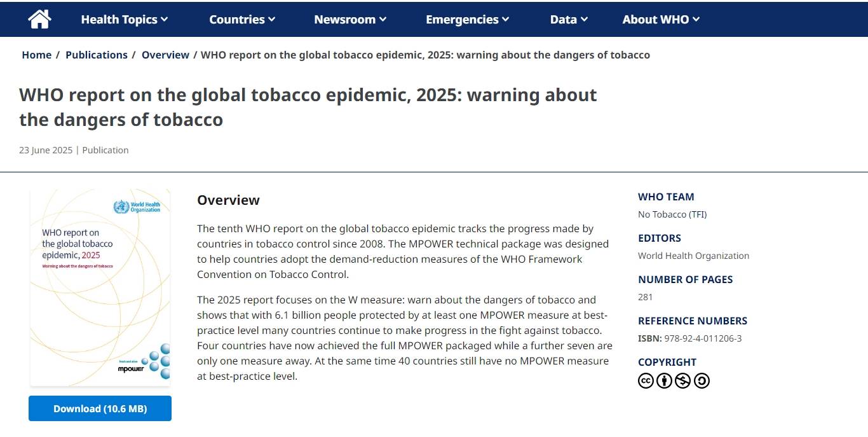
Task: Go to Home breadcrumb link
Action: 36,55
